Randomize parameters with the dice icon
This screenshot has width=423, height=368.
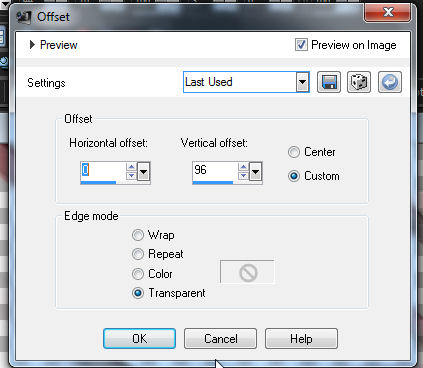click(359, 82)
